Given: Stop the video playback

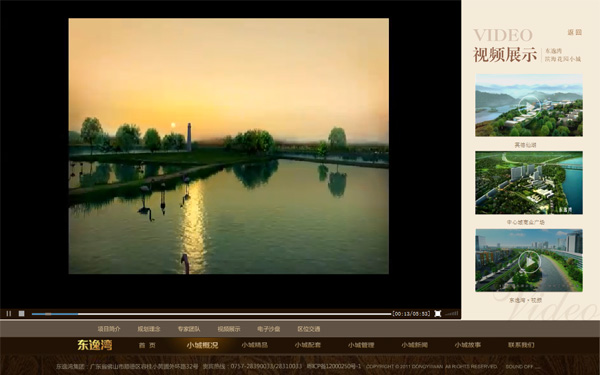Looking at the screenshot, I should click(21, 314).
